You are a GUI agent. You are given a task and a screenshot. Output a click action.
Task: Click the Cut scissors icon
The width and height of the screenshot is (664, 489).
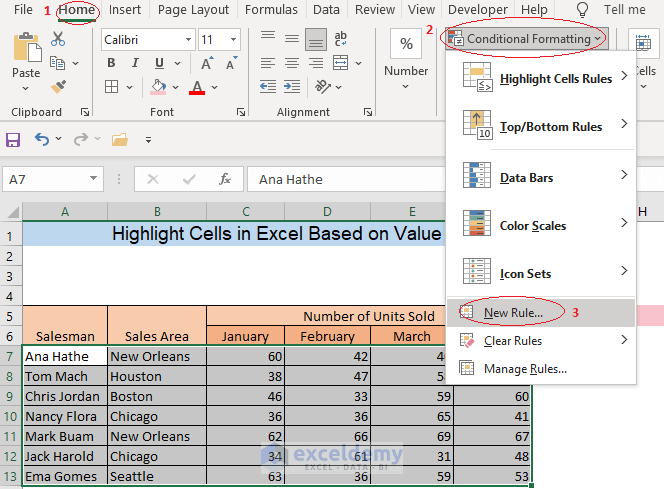[x=58, y=39]
